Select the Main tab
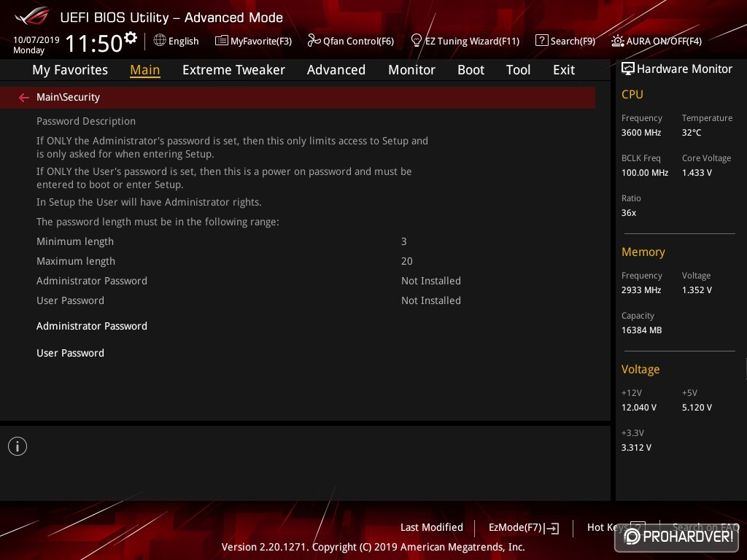This screenshot has width=747, height=560. (145, 70)
